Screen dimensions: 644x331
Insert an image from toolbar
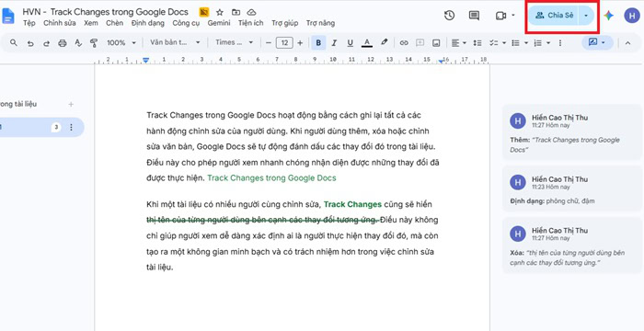click(436, 42)
